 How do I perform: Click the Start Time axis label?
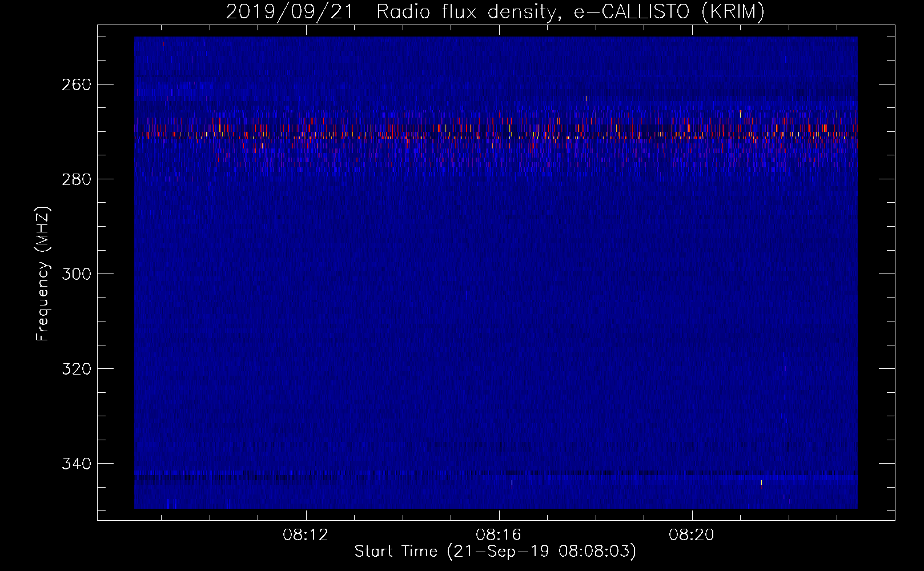tap(495, 552)
